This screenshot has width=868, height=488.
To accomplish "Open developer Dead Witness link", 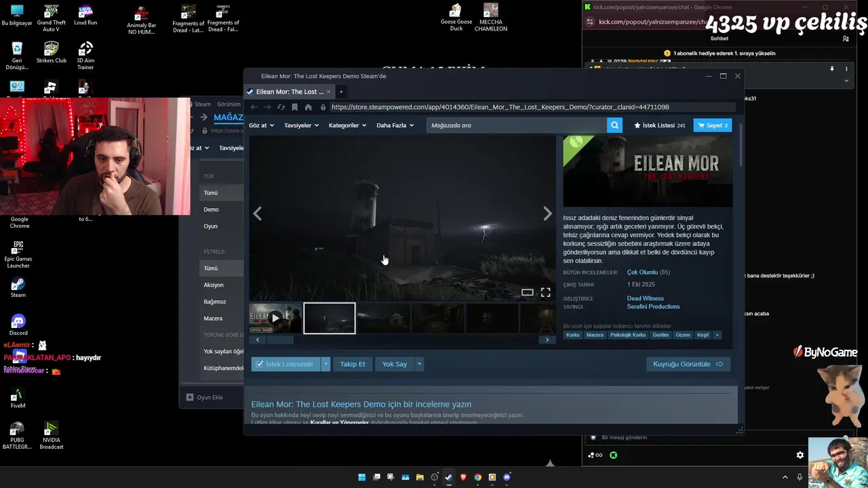I will coord(646,298).
